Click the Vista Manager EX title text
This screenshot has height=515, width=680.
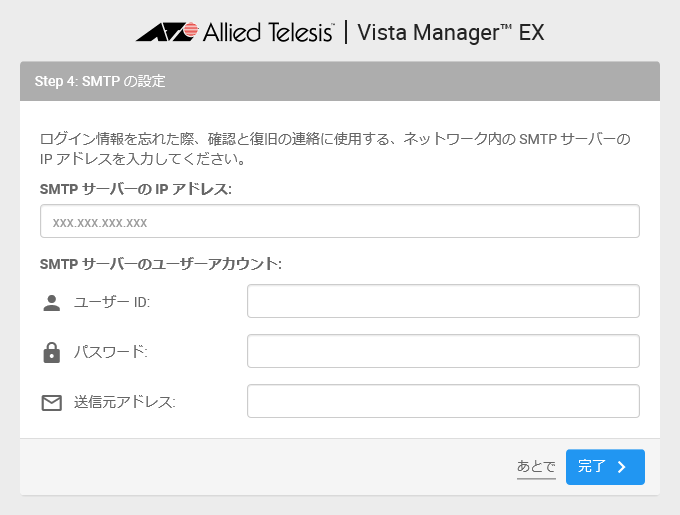[451, 33]
